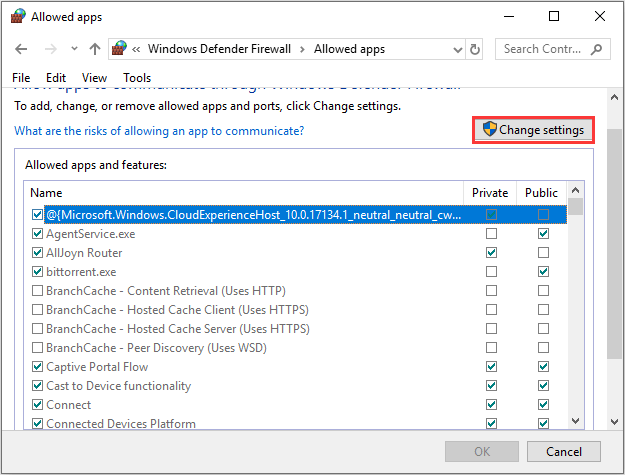Image resolution: width=625 pixels, height=475 pixels.
Task: Close the Allowed apps window
Action: 599,16
